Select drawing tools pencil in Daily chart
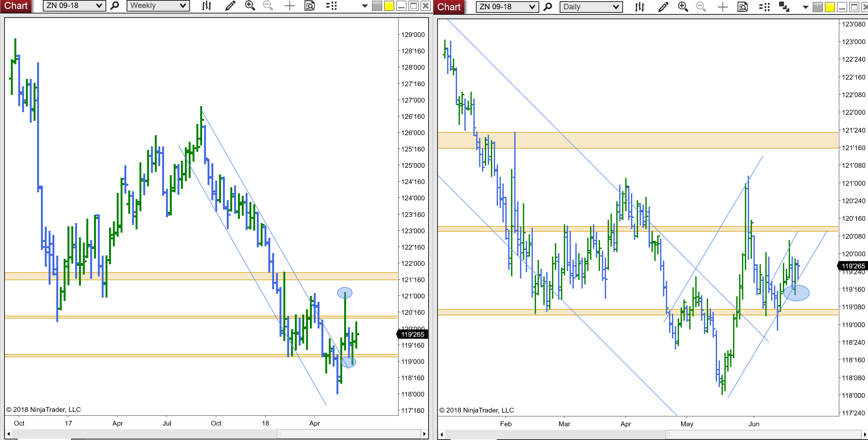 point(663,7)
